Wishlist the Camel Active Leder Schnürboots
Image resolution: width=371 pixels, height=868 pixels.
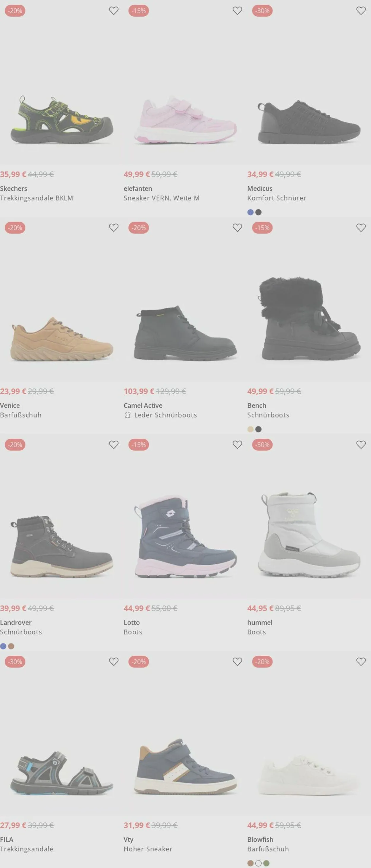(237, 228)
